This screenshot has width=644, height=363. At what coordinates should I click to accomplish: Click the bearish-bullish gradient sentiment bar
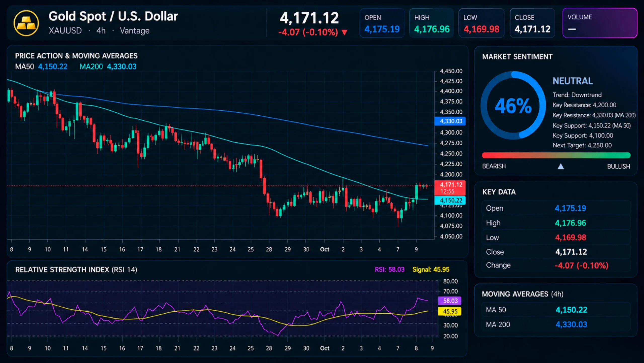click(556, 155)
